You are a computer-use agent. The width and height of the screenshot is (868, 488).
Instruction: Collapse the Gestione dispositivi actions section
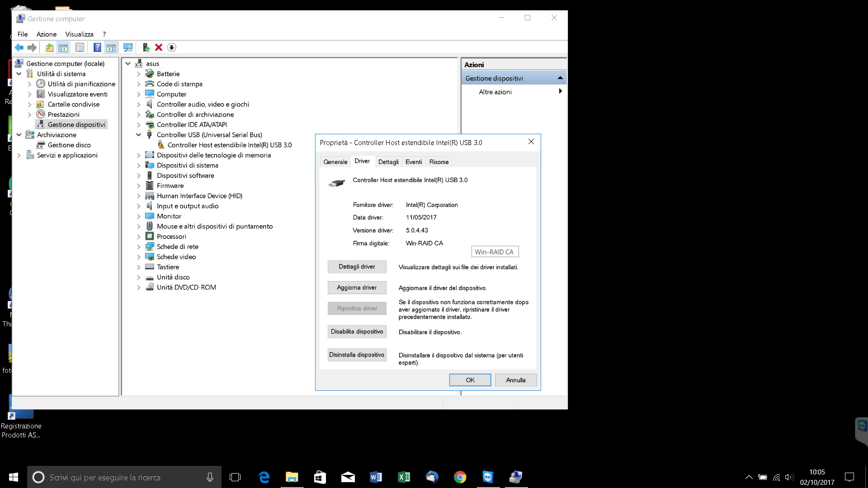click(560, 78)
